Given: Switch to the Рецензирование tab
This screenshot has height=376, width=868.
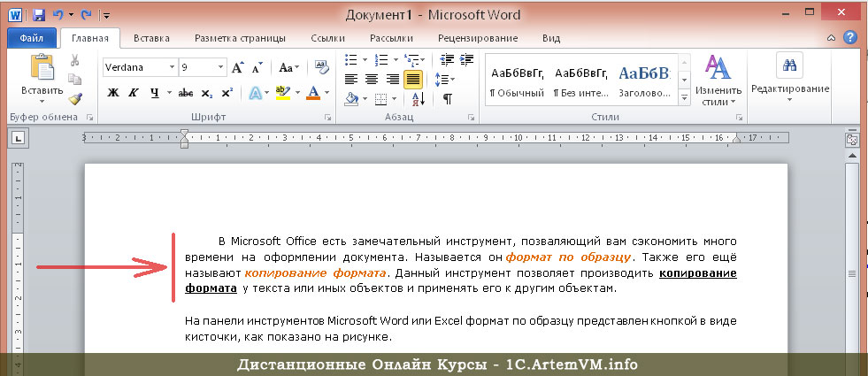Looking at the screenshot, I should (478, 38).
